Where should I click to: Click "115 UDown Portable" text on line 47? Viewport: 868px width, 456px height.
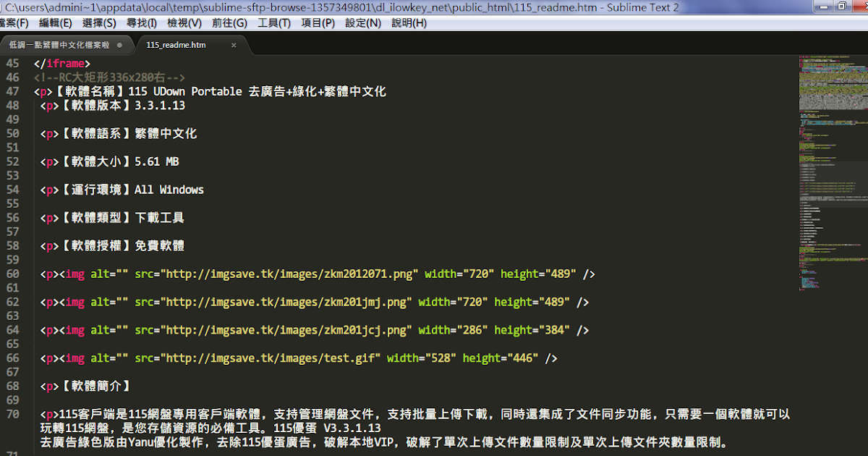[x=184, y=92]
